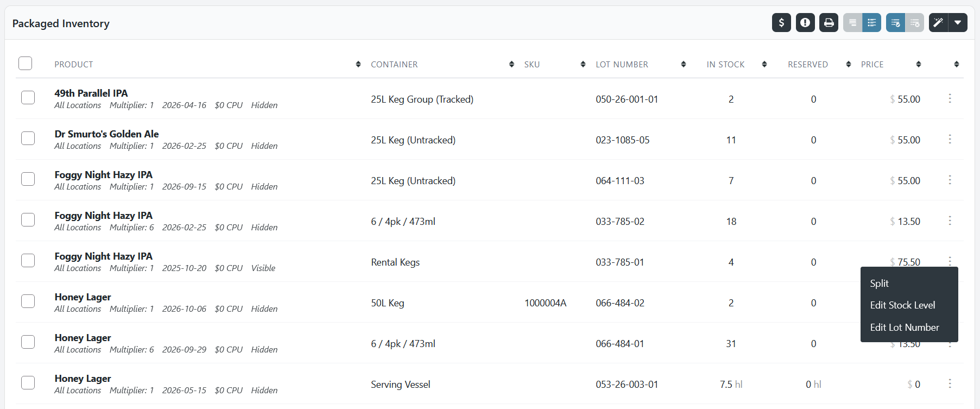Click the IN STOCK column header
Image resolution: width=980 pixels, height=409 pixels.
pyautogui.click(x=726, y=65)
